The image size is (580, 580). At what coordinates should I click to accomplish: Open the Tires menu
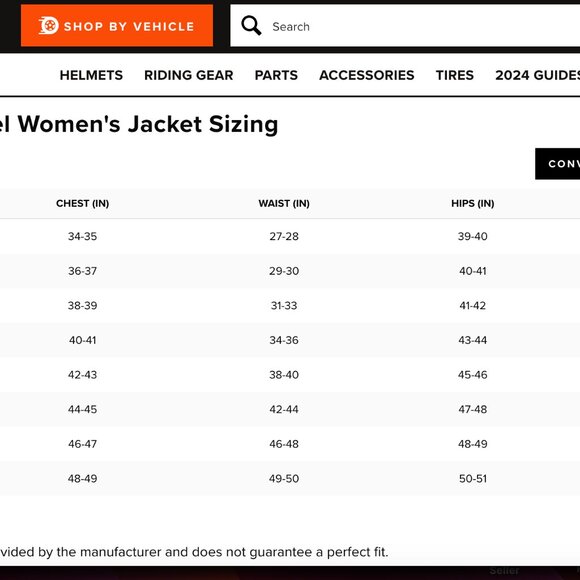[x=455, y=75]
